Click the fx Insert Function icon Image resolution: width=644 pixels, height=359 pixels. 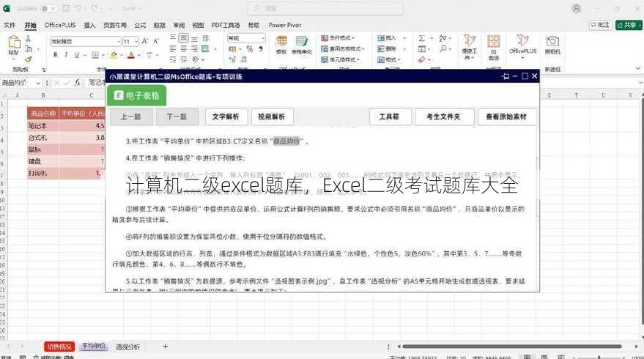tap(77, 83)
